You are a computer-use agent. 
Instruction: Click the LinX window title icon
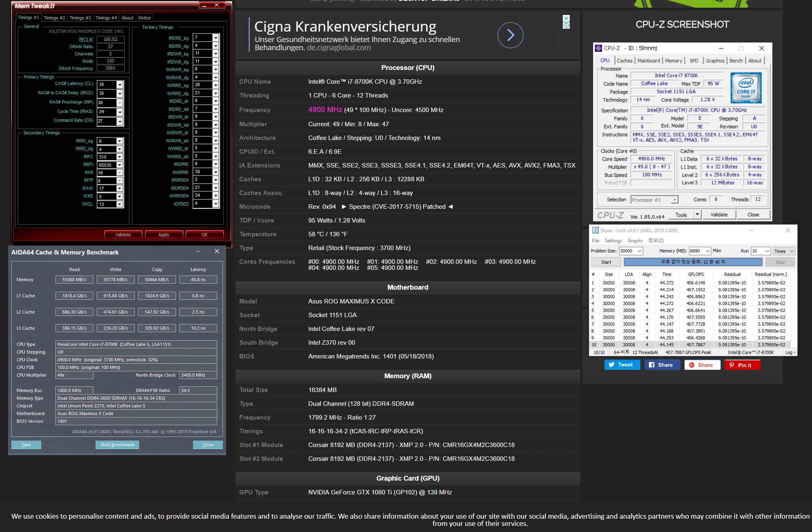pos(595,230)
